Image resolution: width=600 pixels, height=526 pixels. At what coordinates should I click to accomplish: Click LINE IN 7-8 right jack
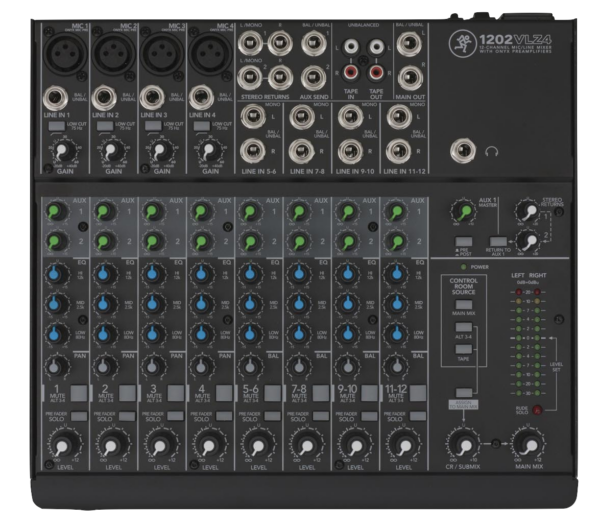[x=302, y=151]
